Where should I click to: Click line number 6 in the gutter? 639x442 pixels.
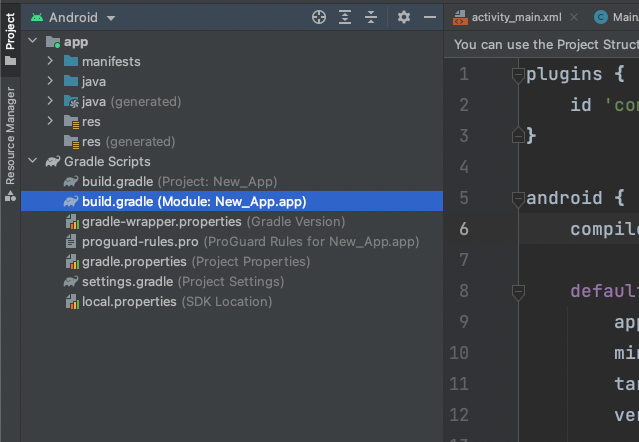(464, 229)
